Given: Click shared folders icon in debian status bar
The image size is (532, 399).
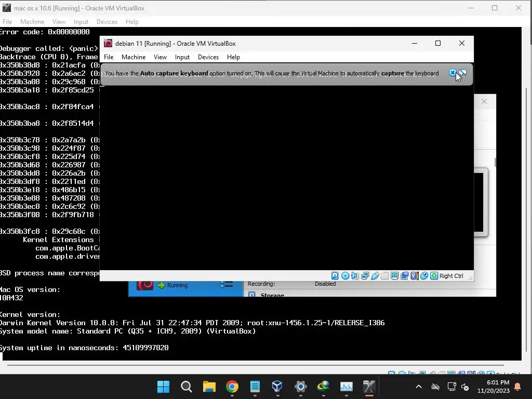Looking at the screenshot, I should (x=385, y=276).
